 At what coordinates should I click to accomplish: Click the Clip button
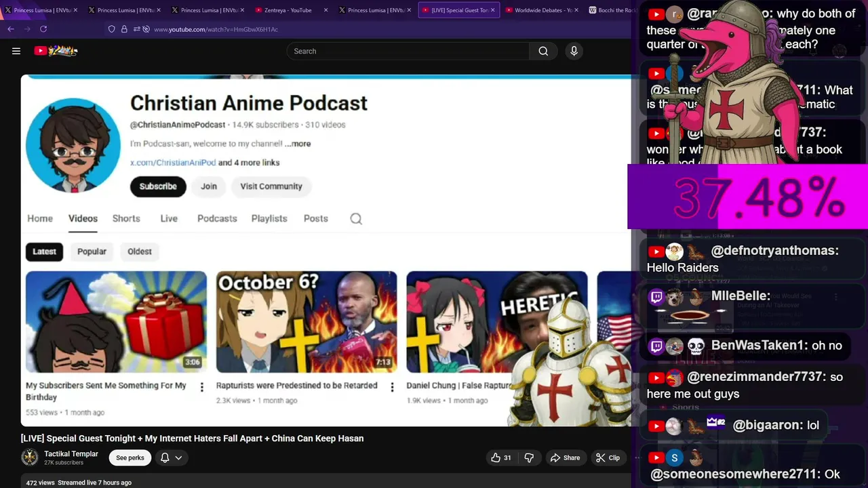[608, 457]
